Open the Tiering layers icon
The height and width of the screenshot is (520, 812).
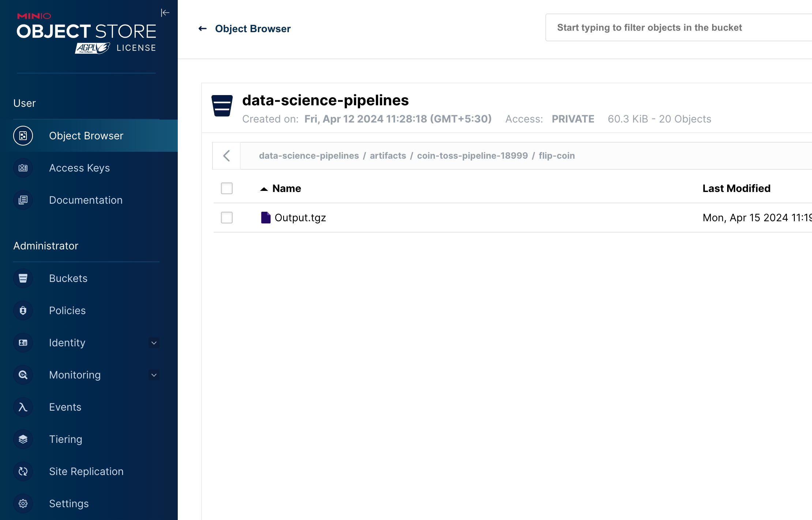[x=23, y=439]
